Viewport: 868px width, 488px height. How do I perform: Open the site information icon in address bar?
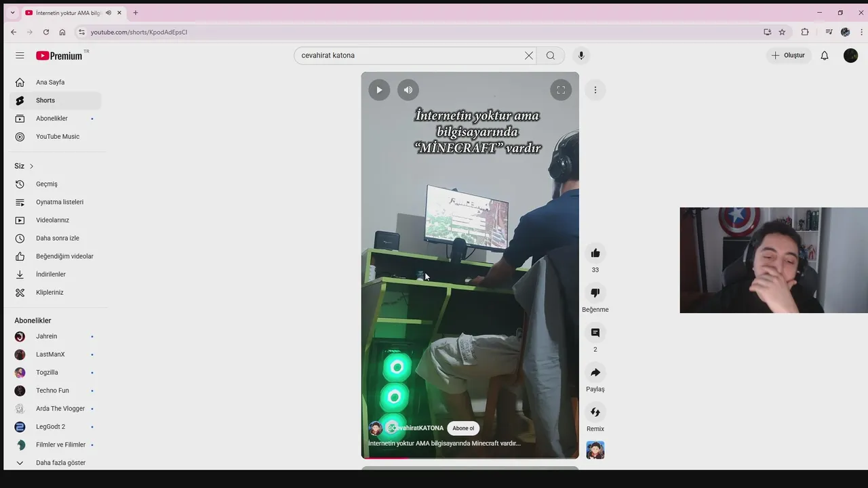tap(81, 32)
